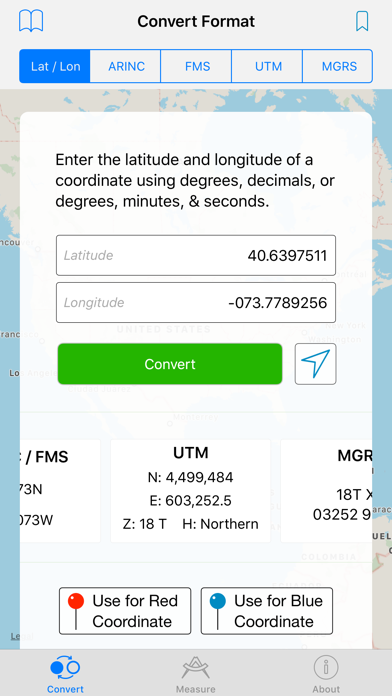The image size is (392, 696).
Task: Switch to the ARINC format segment
Action: 126,66
